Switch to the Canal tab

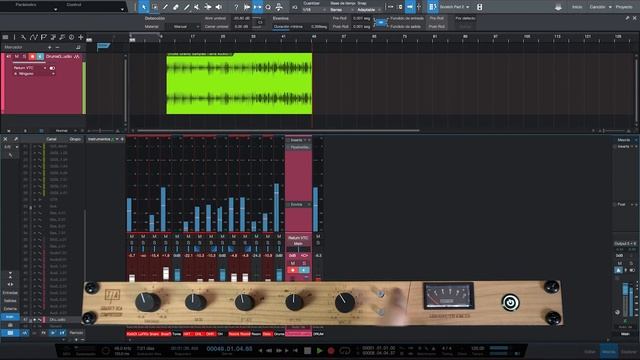[x=51, y=139]
